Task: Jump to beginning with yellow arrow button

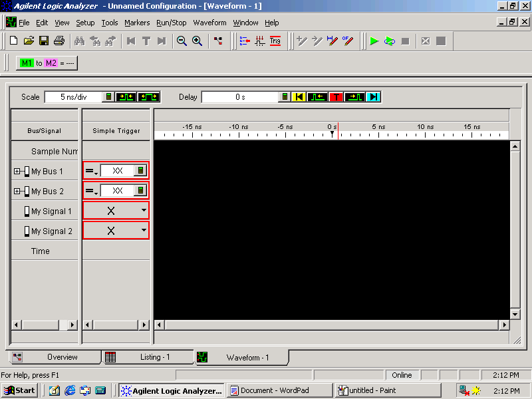Action: click(299, 97)
